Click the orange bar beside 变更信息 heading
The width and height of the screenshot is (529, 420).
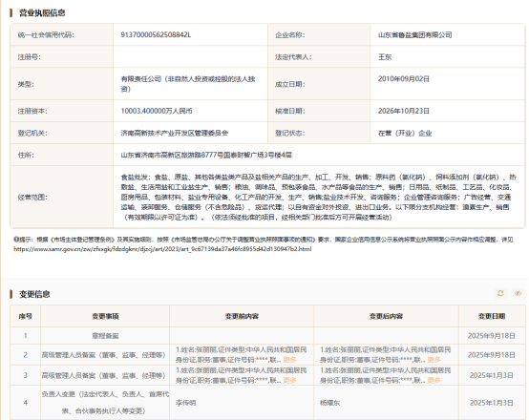11,294
